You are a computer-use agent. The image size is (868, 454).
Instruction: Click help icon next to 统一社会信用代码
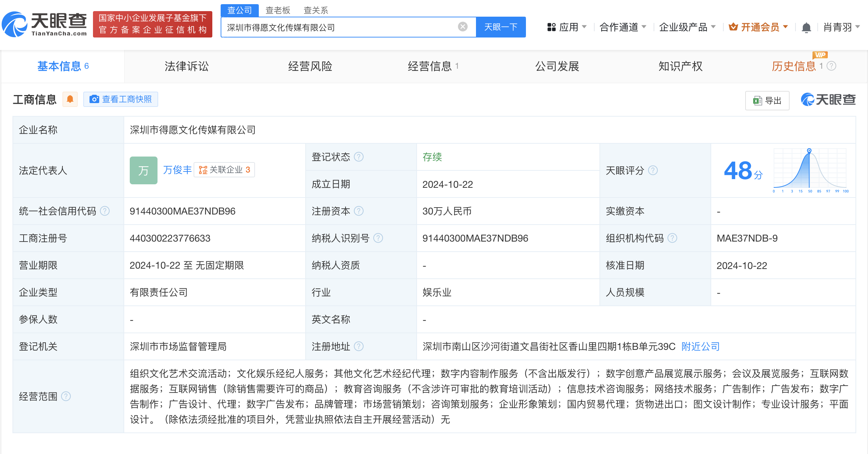(x=105, y=211)
